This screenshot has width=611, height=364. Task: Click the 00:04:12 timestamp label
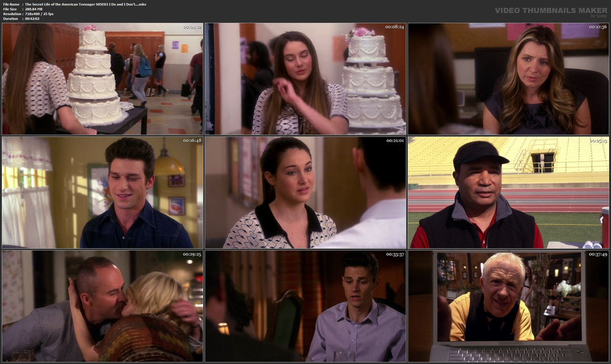coord(192,27)
